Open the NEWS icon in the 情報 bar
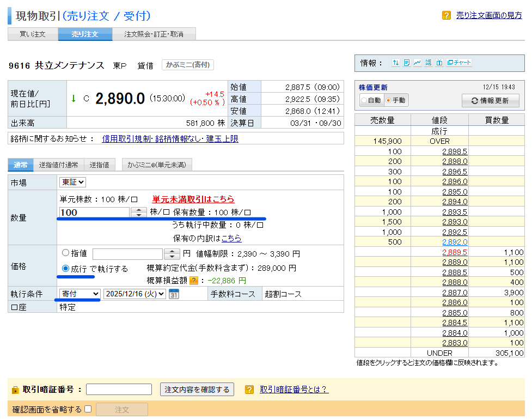 (428, 63)
